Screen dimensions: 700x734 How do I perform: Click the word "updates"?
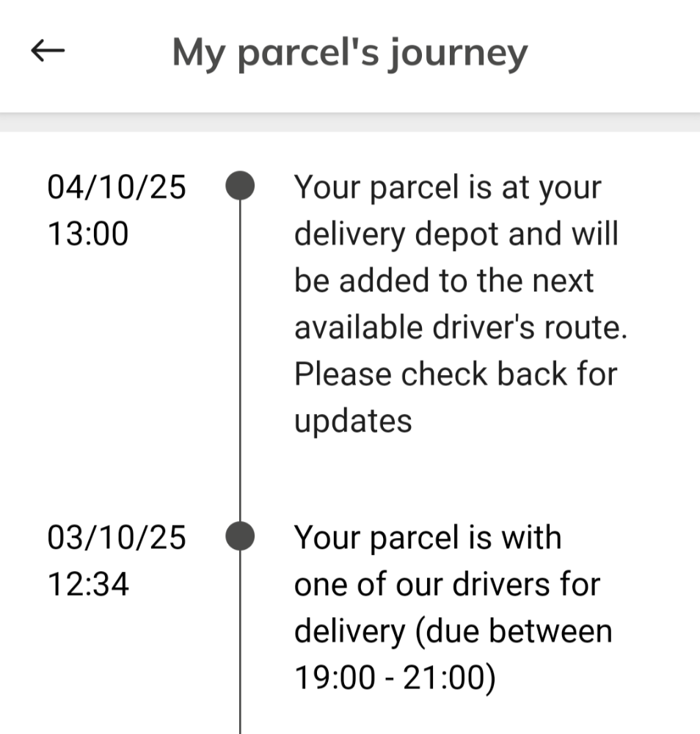point(353,421)
